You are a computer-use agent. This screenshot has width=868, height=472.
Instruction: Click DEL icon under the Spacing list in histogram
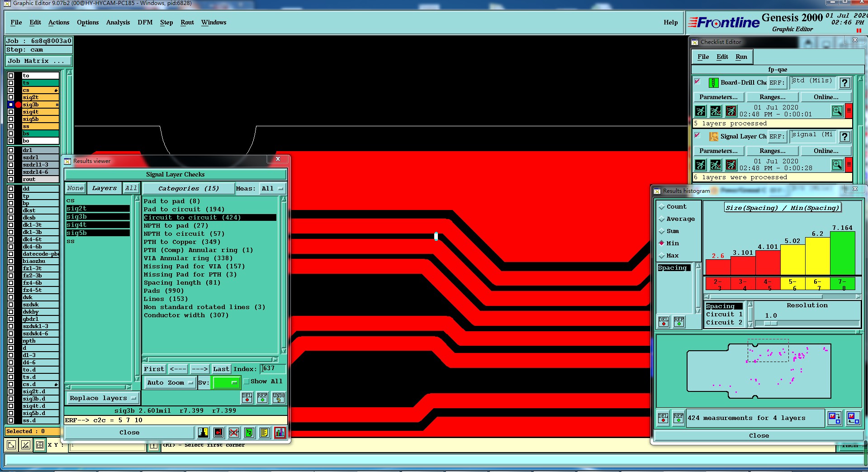664,321
